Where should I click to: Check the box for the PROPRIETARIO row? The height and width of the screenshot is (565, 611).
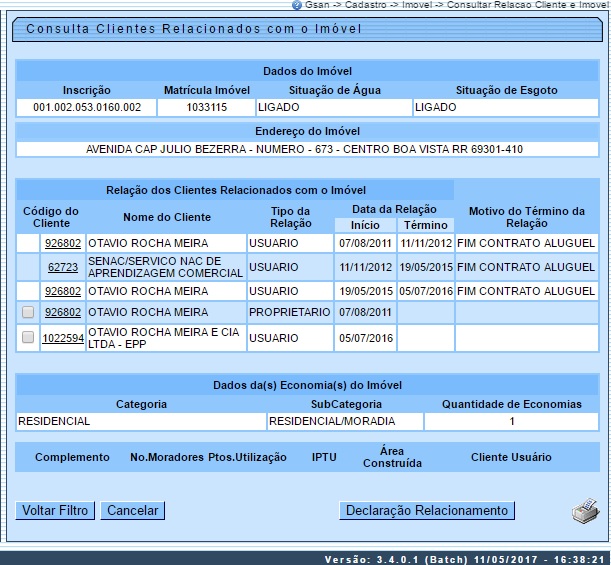28,312
